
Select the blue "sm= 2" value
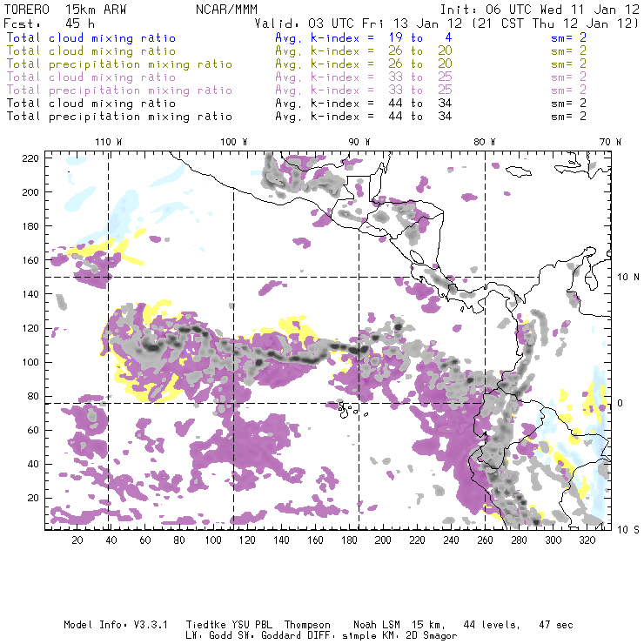[568, 37]
